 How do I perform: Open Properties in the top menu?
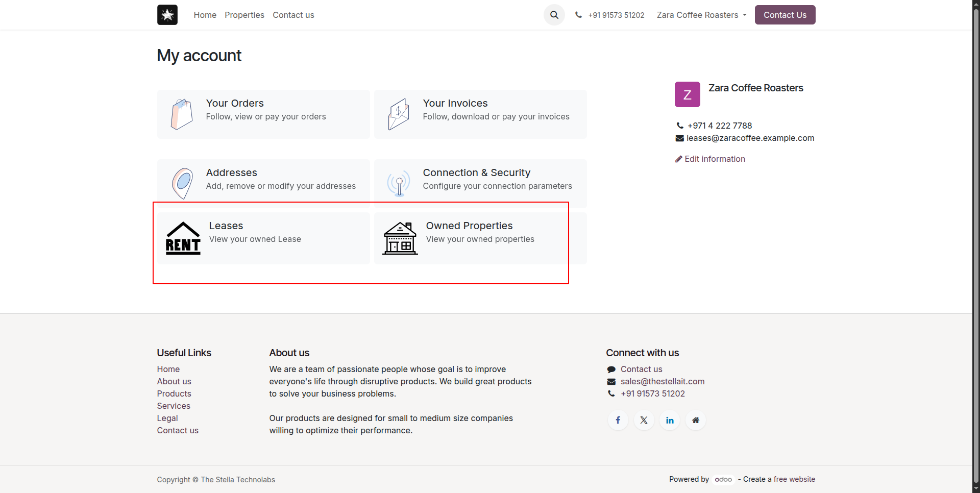[244, 15]
